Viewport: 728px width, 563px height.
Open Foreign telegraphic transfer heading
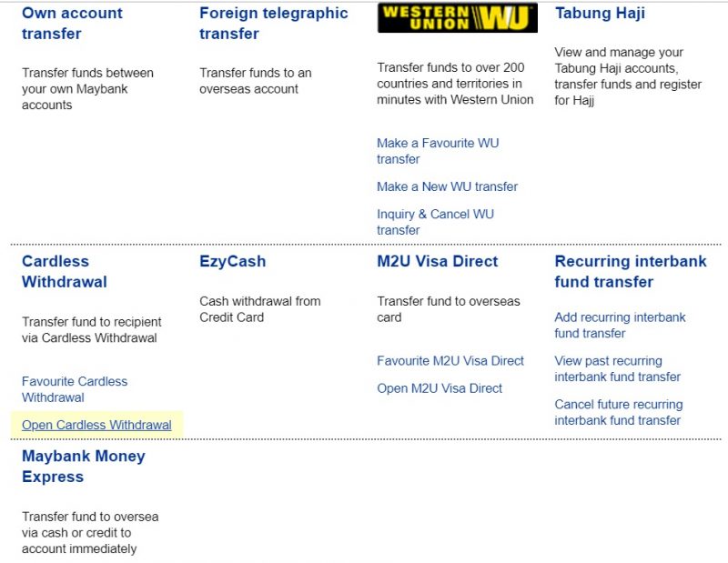(274, 24)
